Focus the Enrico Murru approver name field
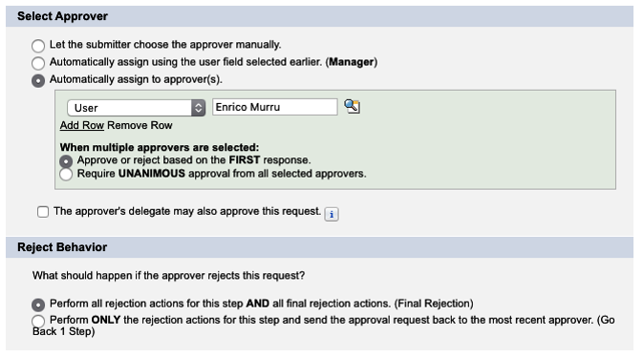644x358 pixels. click(275, 107)
